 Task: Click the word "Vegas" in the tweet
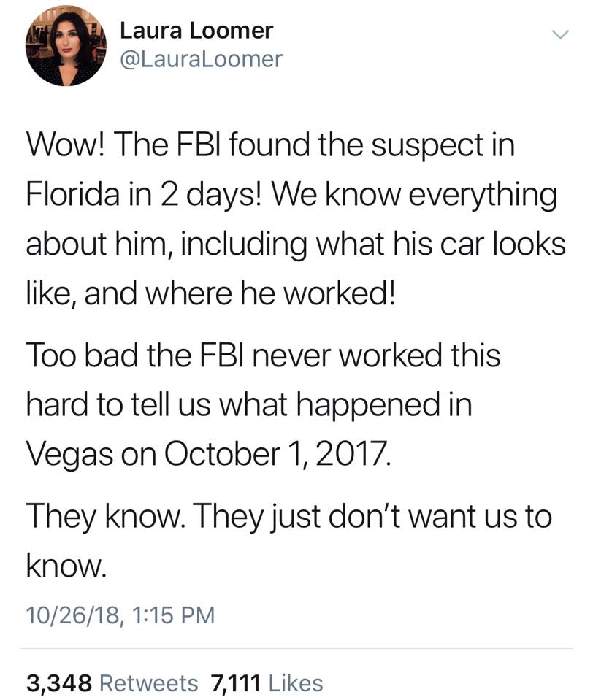69,455
